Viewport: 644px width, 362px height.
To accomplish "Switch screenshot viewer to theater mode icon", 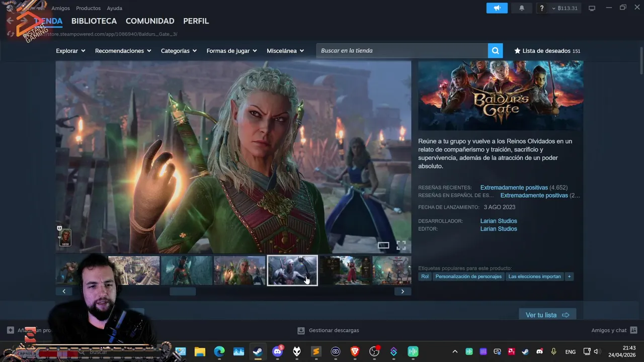I will pos(383,245).
